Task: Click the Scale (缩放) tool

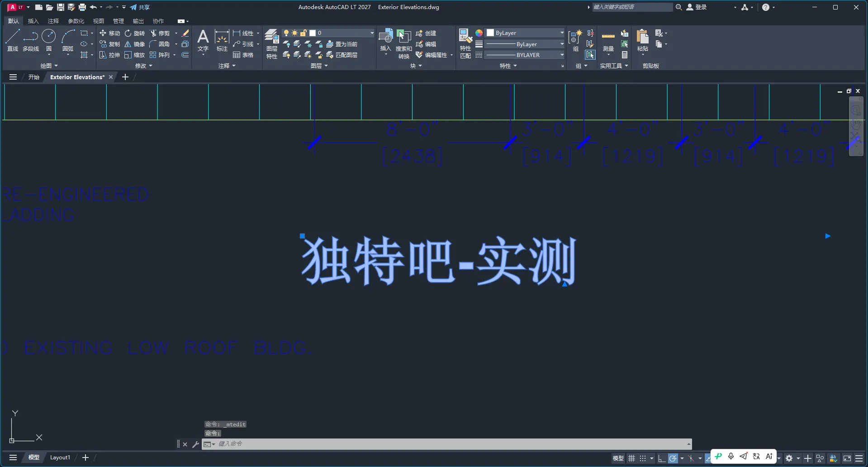Action: click(x=134, y=55)
